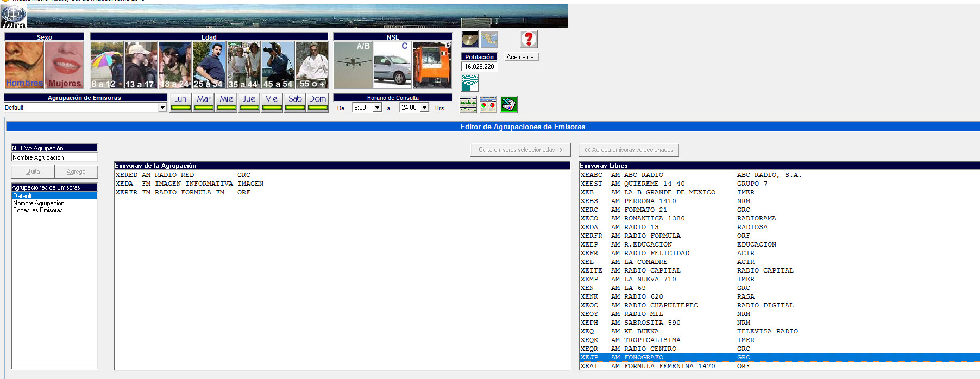Toggle the Dom day button
Viewport: 980px width, 379px height.
(x=318, y=103)
